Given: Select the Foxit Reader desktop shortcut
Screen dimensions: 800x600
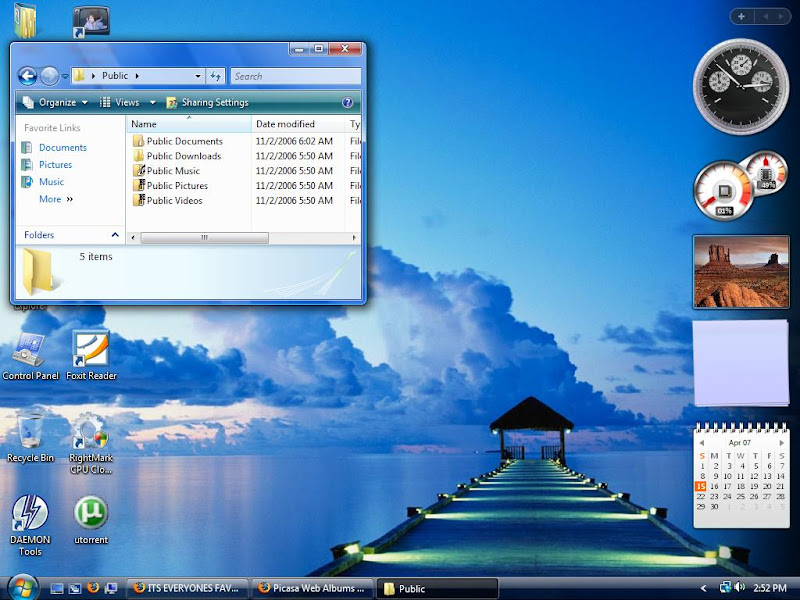Looking at the screenshot, I should click(91, 352).
